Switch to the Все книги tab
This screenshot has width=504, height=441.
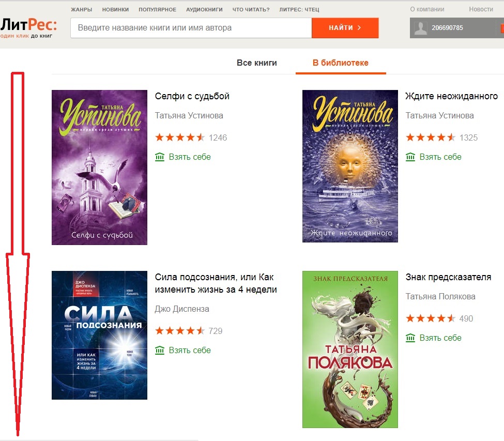click(x=257, y=63)
